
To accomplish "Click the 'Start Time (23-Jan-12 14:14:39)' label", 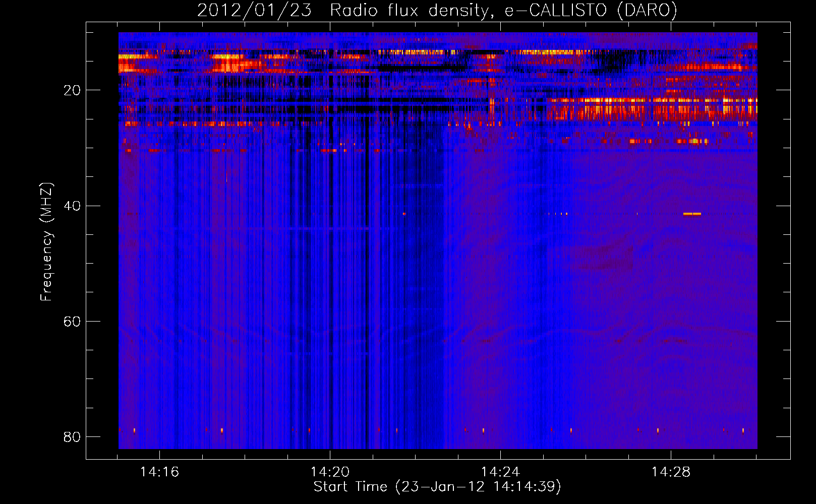I will pos(437,487).
